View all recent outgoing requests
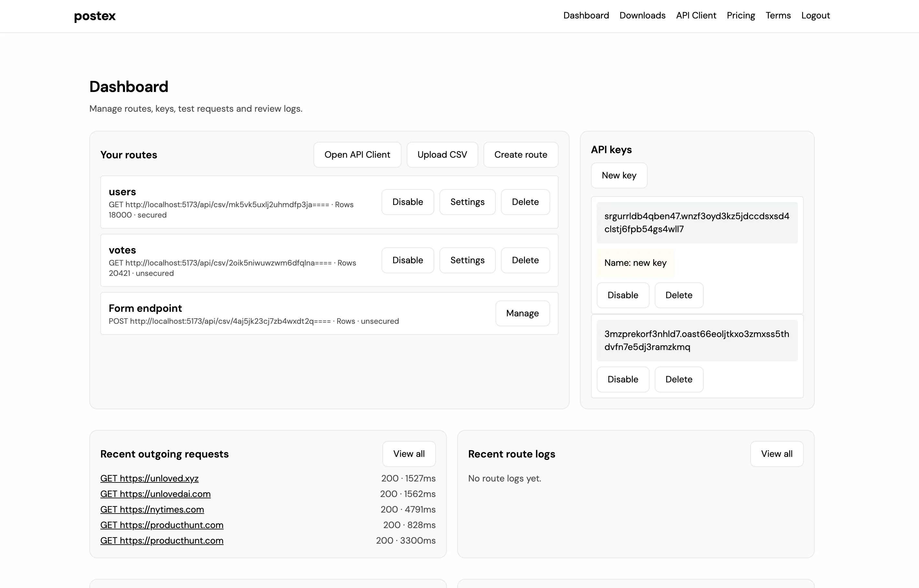 (409, 454)
